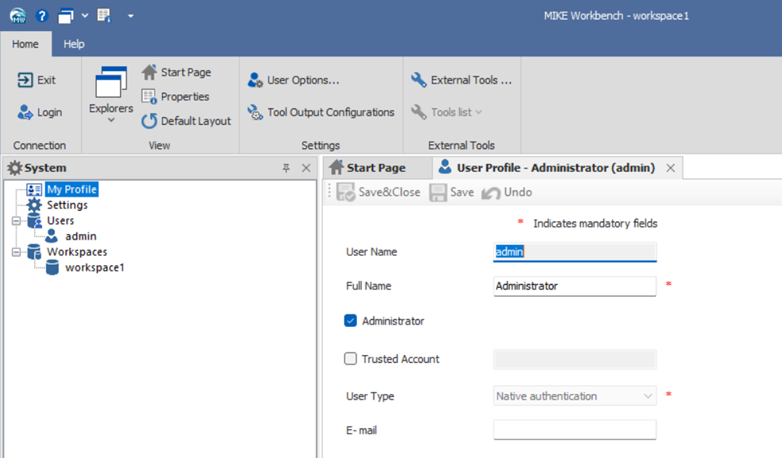This screenshot has width=782, height=458.
Task: Click the Trusted Account text field
Action: click(x=575, y=359)
